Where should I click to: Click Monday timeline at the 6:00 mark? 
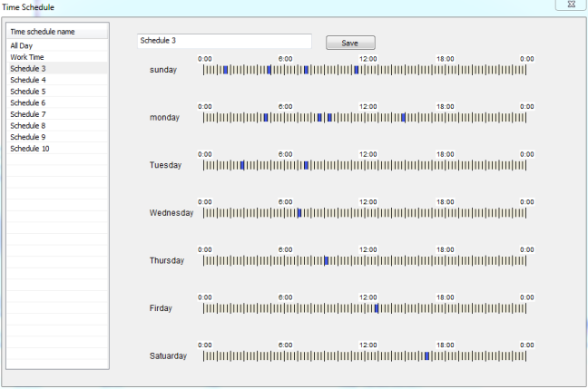[x=285, y=117]
